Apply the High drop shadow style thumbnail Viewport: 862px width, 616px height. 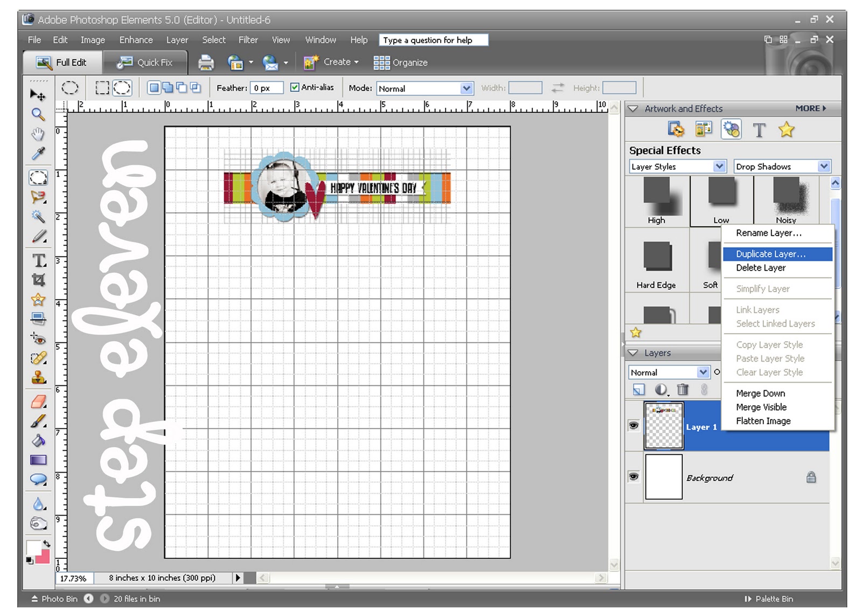657,201
